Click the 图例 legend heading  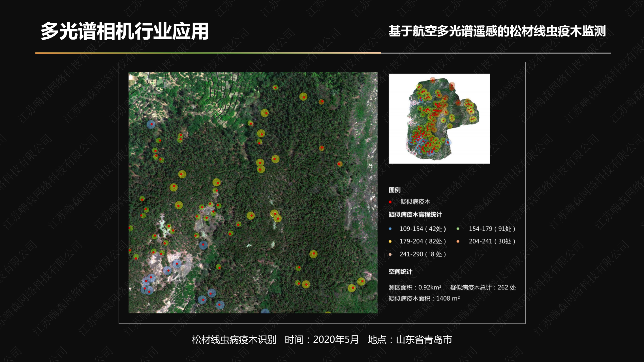coord(394,190)
